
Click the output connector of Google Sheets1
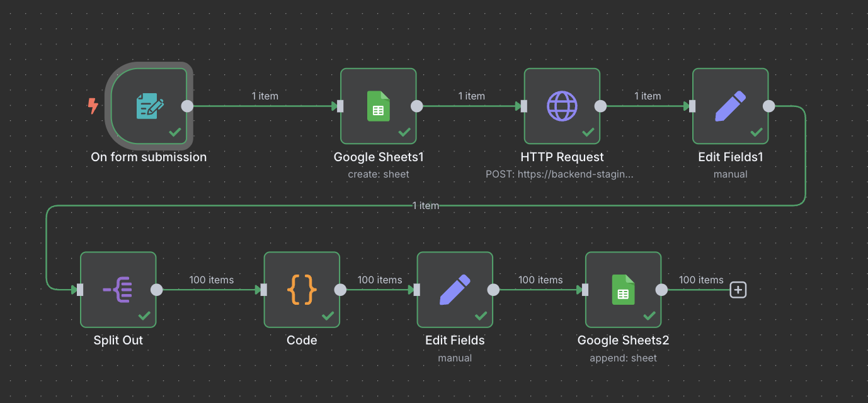coord(416,106)
